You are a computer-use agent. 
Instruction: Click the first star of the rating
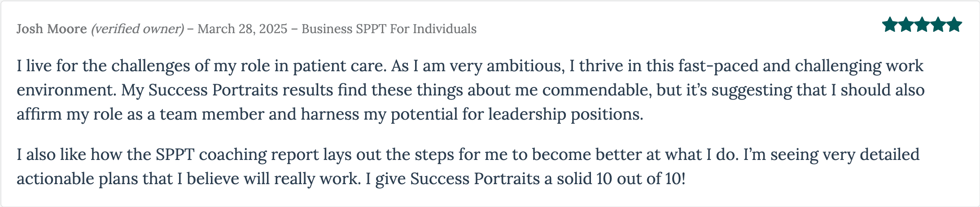pyautogui.click(x=890, y=25)
